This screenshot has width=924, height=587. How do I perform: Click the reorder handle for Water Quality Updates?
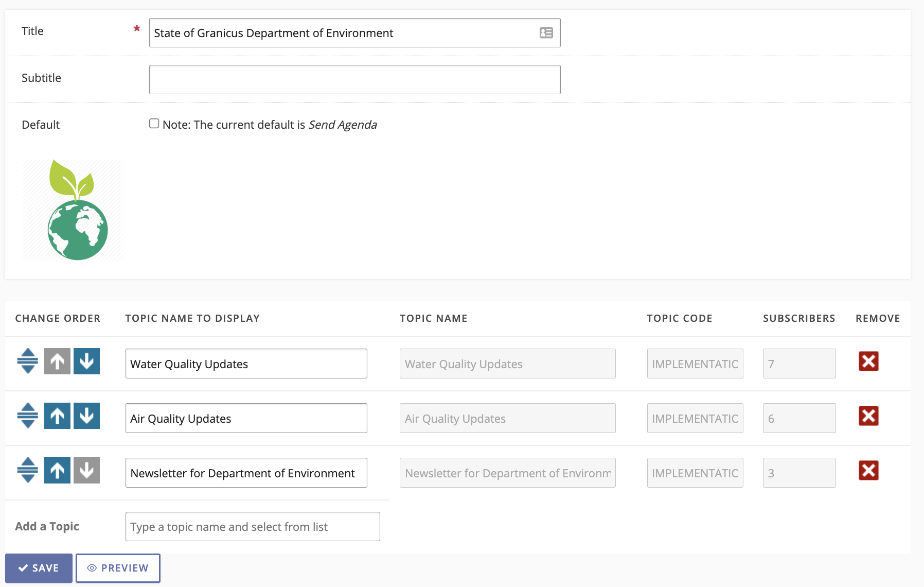[x=27, y=361]
